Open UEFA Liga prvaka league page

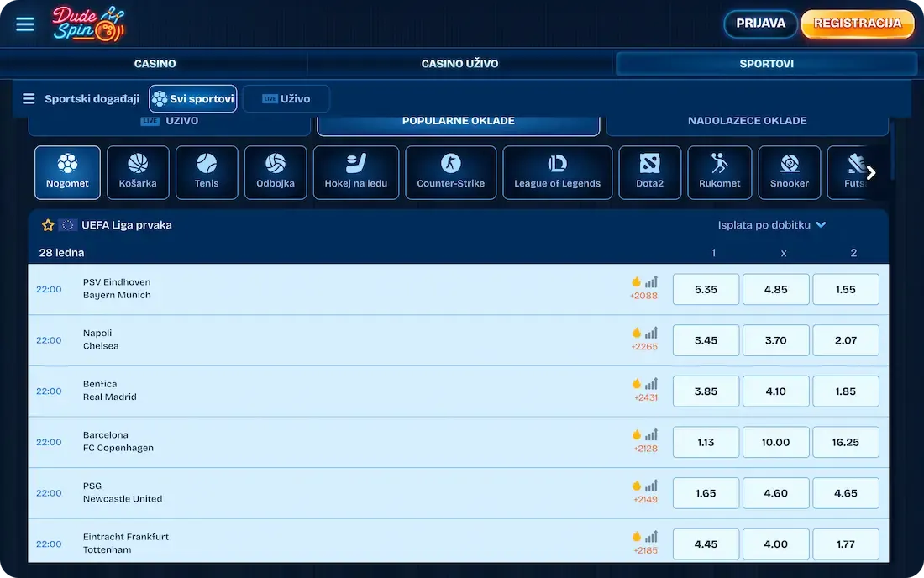point(127,225)
